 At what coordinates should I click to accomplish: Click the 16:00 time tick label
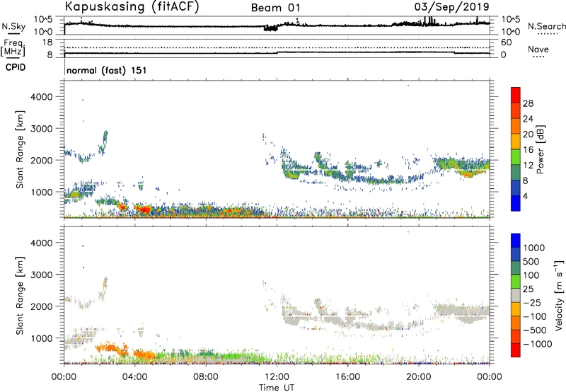(347, 377)
